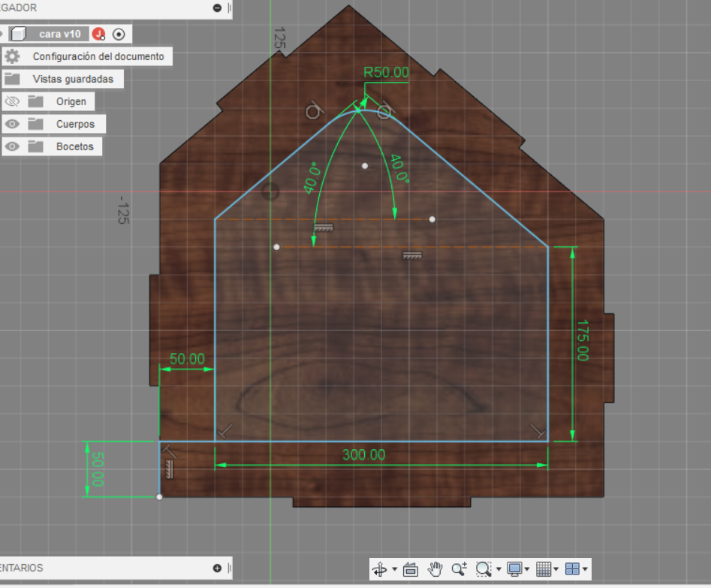Click the cara v10 component cube icon
This screenshot has height=588, width=711.
(18, 34)
